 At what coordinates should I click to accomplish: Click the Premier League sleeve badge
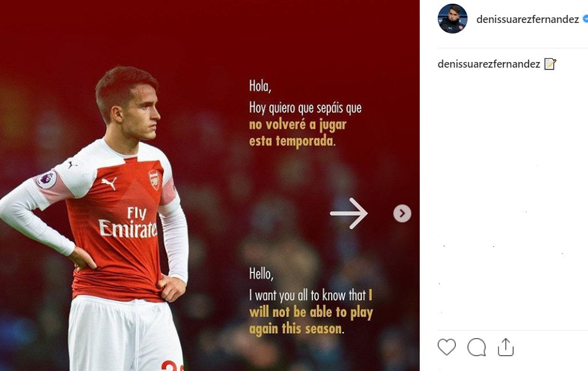pyautogui.click(x=46, y=180)
